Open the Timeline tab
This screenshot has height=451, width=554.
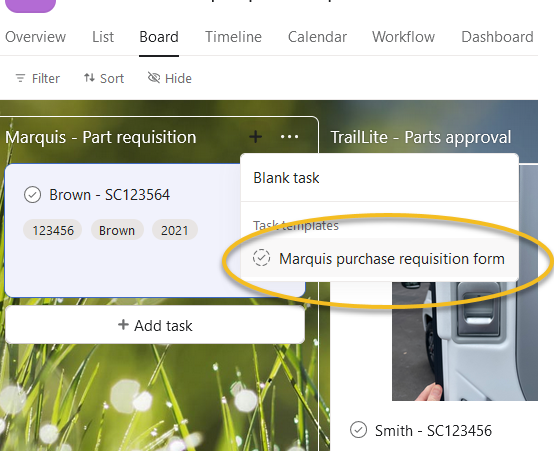233,37
